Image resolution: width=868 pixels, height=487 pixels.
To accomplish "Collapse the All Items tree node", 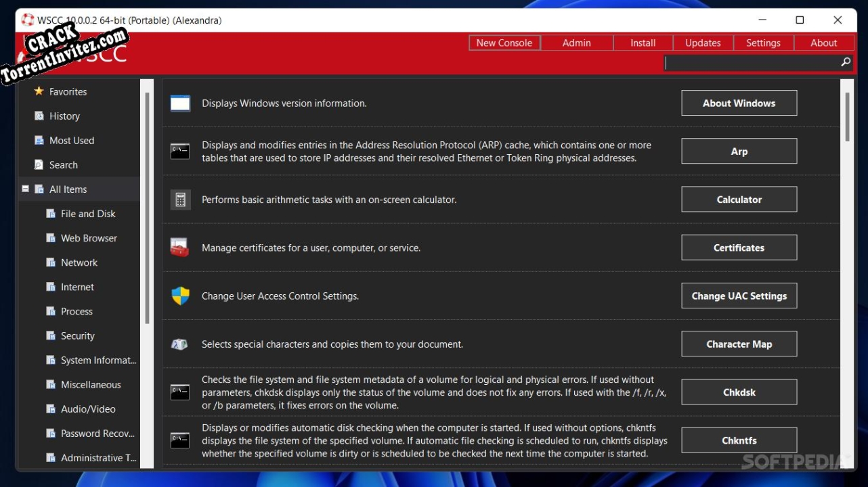I will point(25,189).
